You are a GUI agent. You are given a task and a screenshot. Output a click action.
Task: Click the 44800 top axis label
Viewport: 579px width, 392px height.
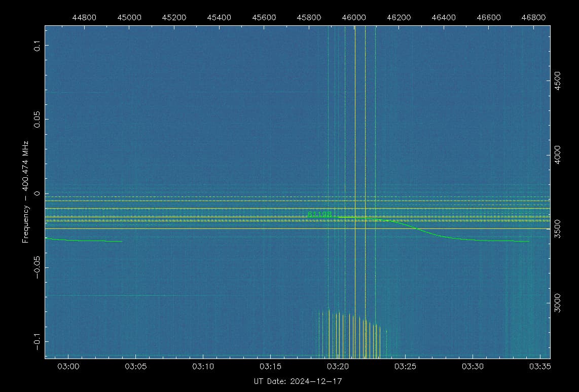[x=84, y=18]
